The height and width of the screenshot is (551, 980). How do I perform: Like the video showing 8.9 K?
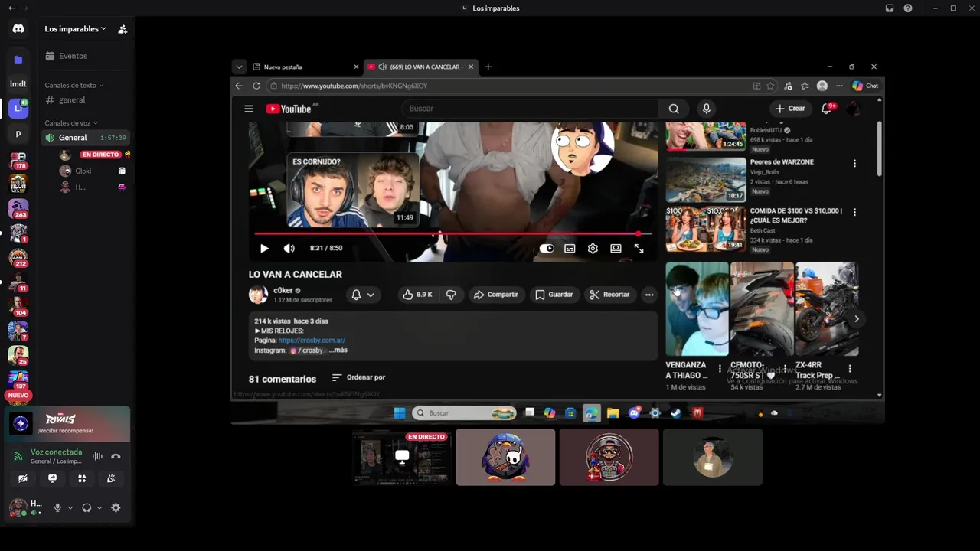[x=417, y=295]
